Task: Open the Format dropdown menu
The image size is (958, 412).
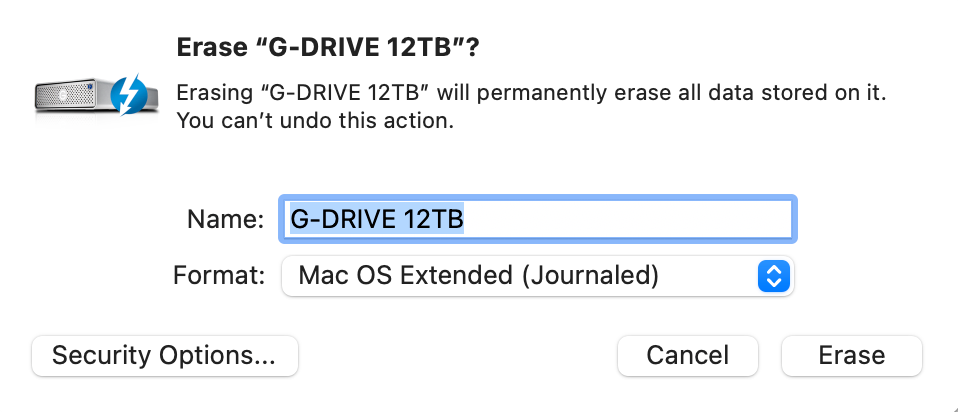Action: coord(536,275)
